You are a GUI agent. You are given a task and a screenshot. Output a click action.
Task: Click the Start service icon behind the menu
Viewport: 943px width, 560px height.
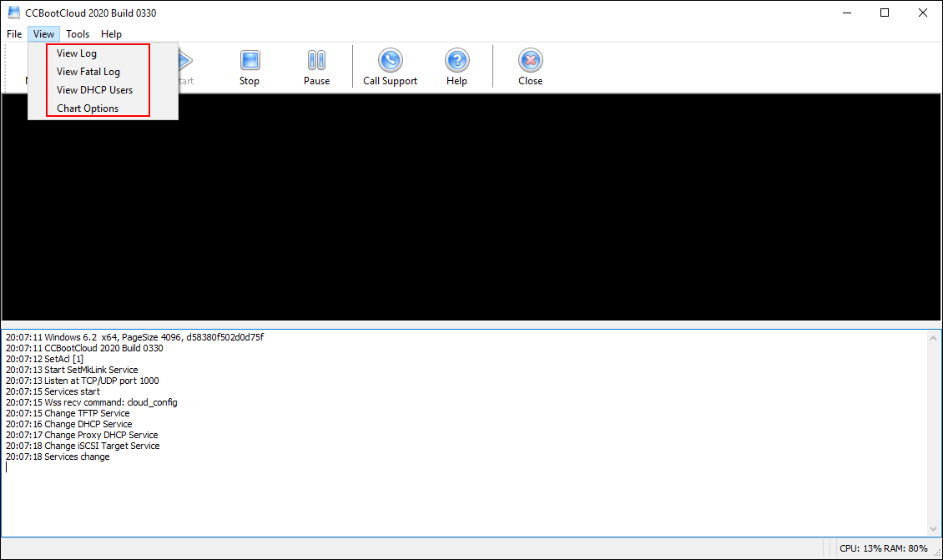pyautogui.click(x=182, y=67)
